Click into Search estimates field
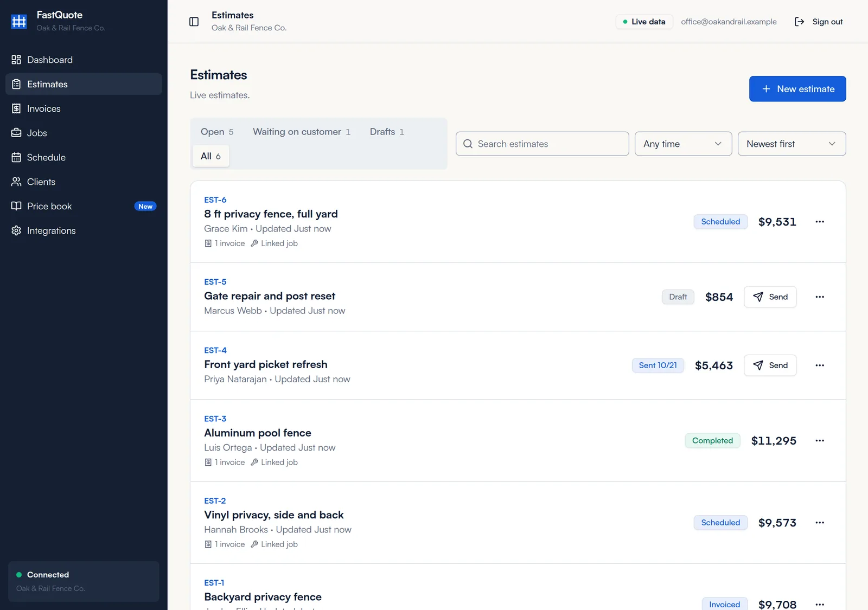Viewport: 868px width, 610px height. click(x=542, y=144)
